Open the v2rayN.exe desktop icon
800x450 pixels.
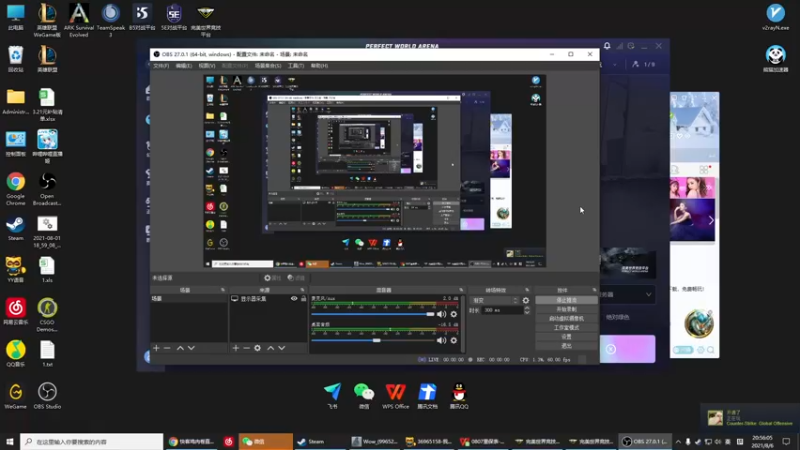coord(776,16)
